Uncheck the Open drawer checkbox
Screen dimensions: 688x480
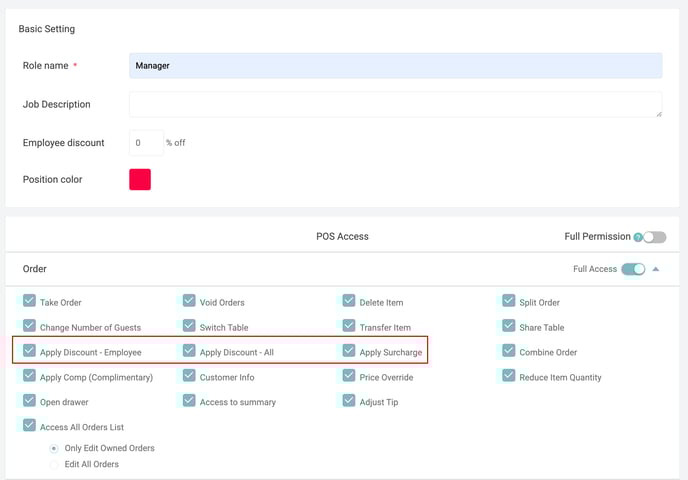click(29, 401)
